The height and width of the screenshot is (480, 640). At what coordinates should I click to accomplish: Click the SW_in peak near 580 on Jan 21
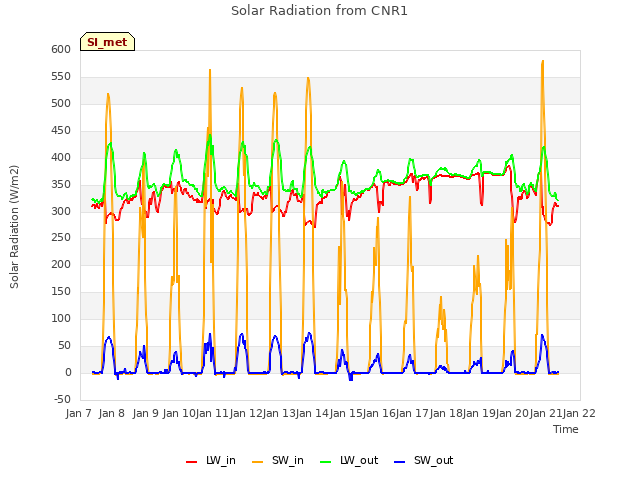pyautogui.click(x=542, y=61)
